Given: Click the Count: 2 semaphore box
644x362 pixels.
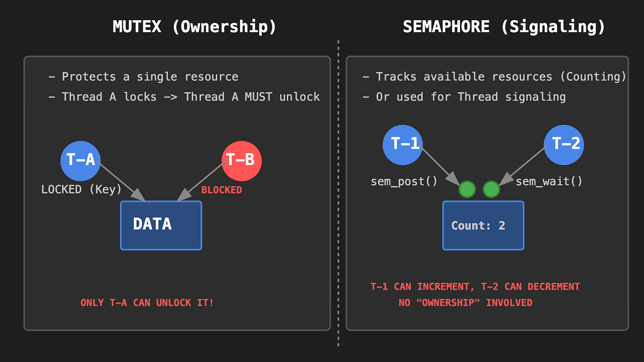Looking at the screenshot, I should pyautogui.click(x=483, y=225).
